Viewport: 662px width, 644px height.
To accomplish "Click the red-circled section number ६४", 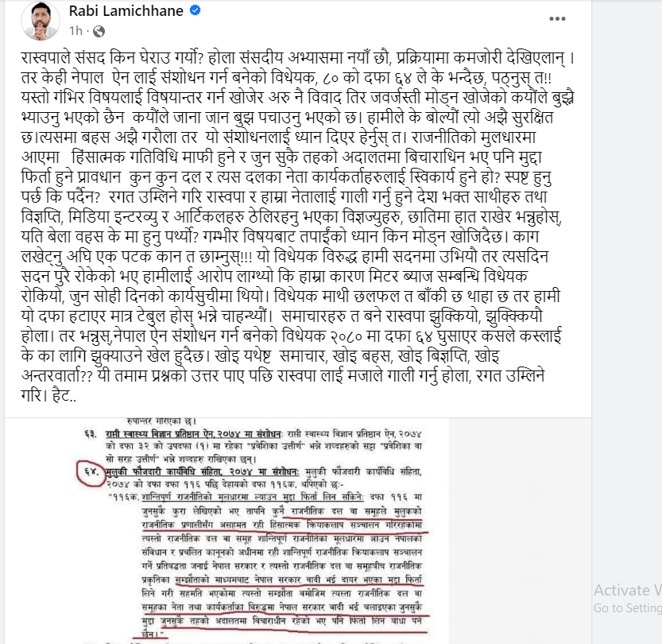I will point(91,472).
